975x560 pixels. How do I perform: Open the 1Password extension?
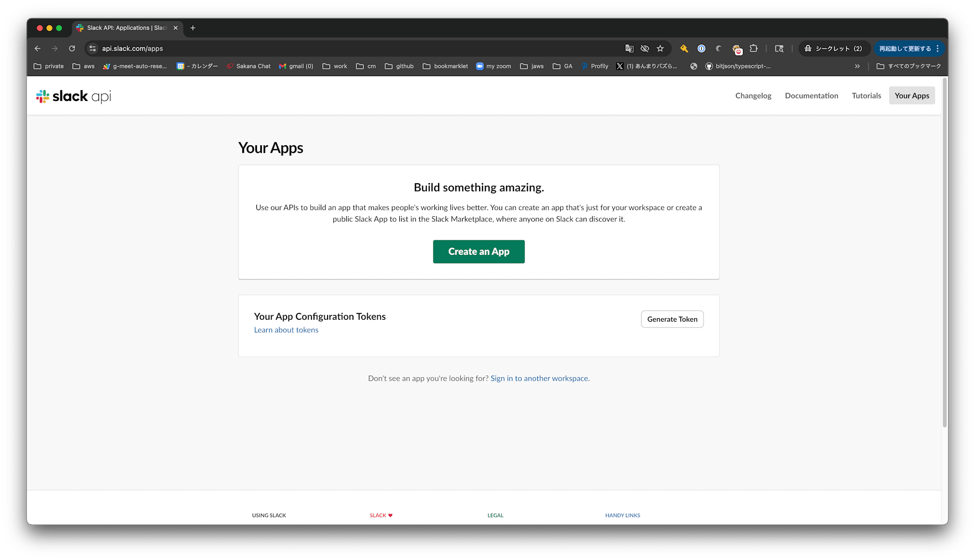tap(702, 48)
